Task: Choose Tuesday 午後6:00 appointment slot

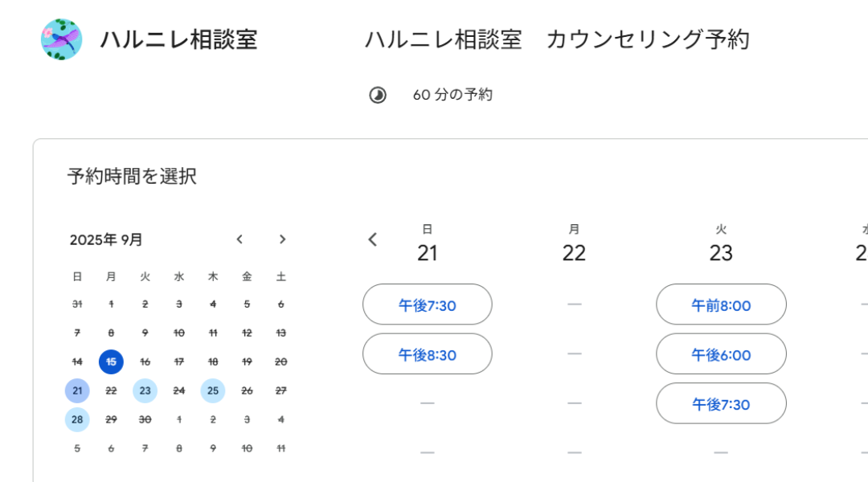Action: (x=721, y=354)
